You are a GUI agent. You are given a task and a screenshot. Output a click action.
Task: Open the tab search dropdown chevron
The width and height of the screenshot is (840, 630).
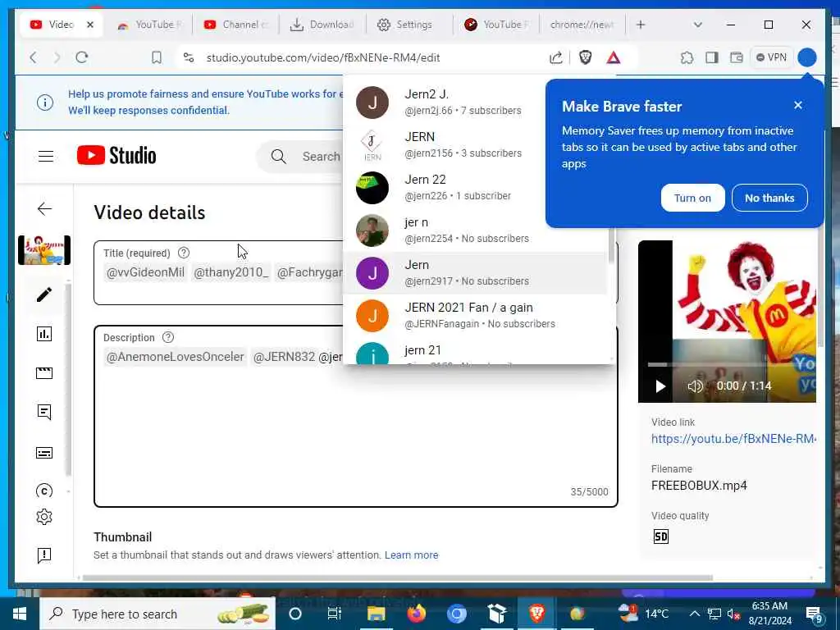pos(697,25)
